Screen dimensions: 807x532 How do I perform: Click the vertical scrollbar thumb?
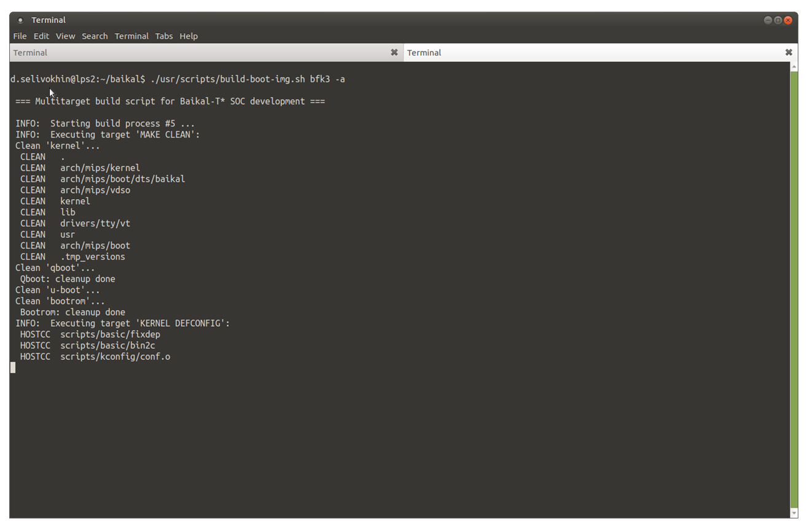coord(793,289)
